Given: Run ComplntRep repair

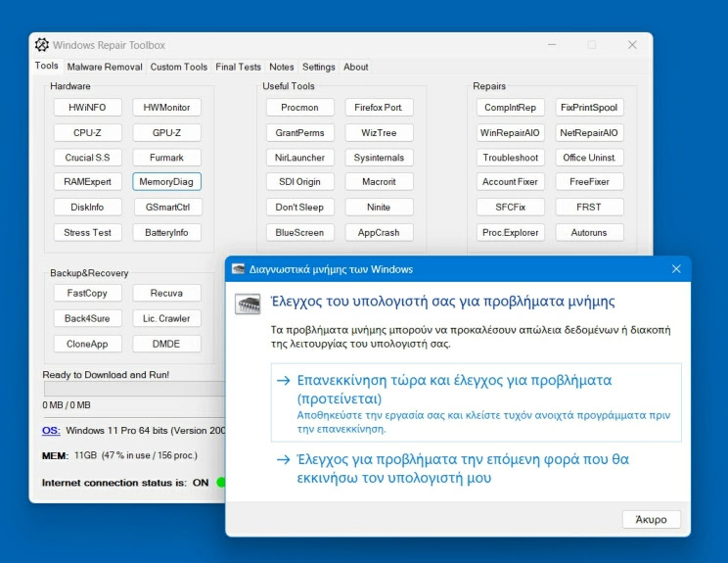Looking at the screenshot, I should tap(510, 108).
